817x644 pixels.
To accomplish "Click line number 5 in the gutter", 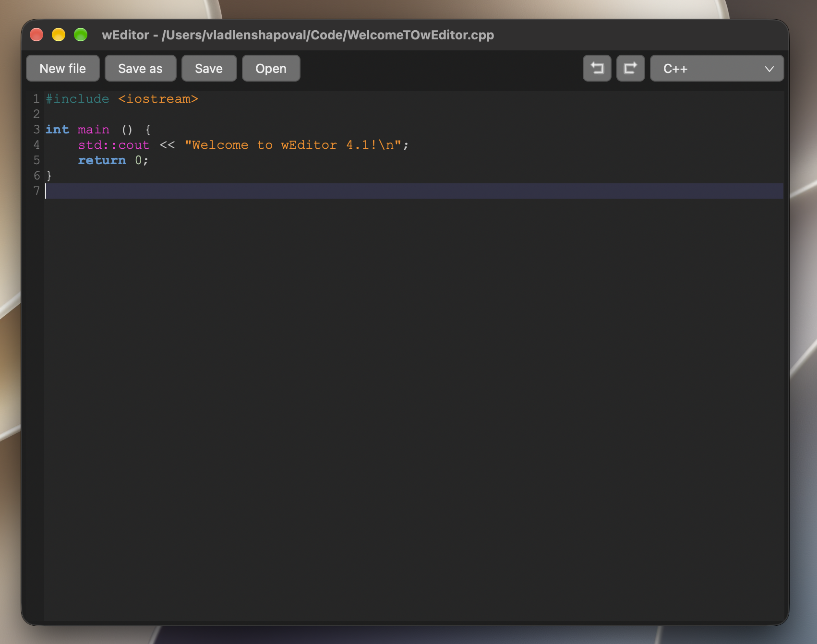I will tap(36, 160).
